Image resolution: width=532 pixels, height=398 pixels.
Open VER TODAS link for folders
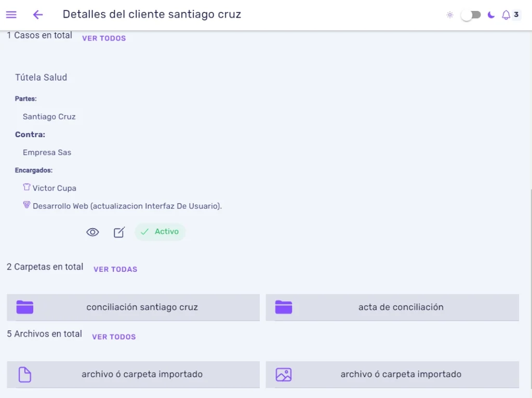(x=115, y=270)
